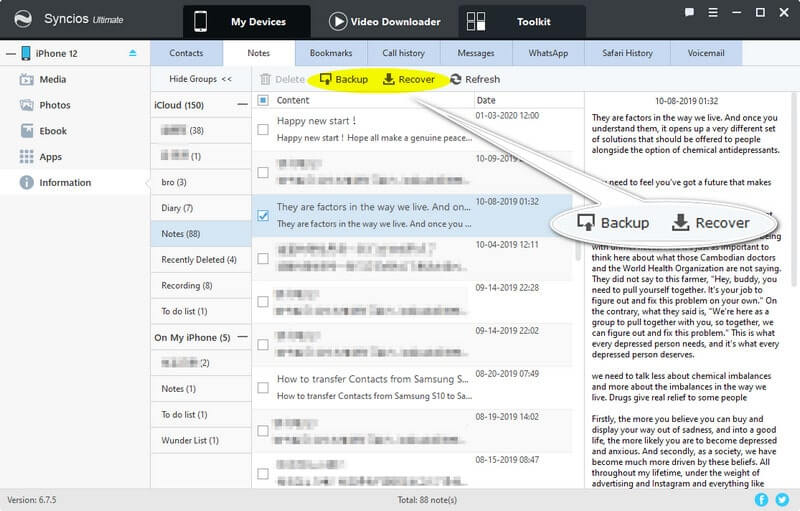Select the Wunder List (1) folder

coord(201,440)
